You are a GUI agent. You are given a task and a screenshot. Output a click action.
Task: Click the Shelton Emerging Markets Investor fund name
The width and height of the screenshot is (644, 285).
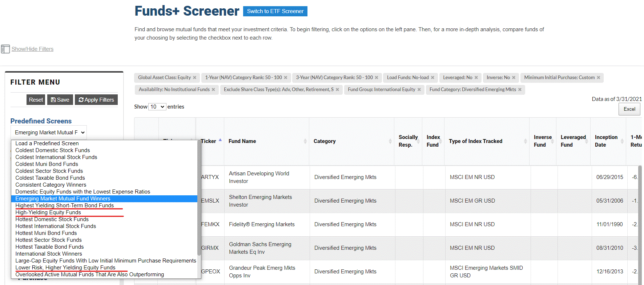click(x=260, y=201)
